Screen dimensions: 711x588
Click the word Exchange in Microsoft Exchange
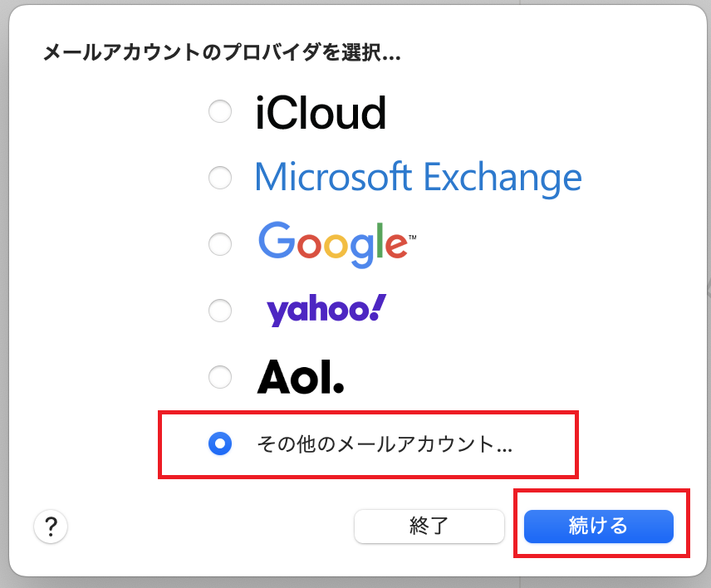click(503, 179)
